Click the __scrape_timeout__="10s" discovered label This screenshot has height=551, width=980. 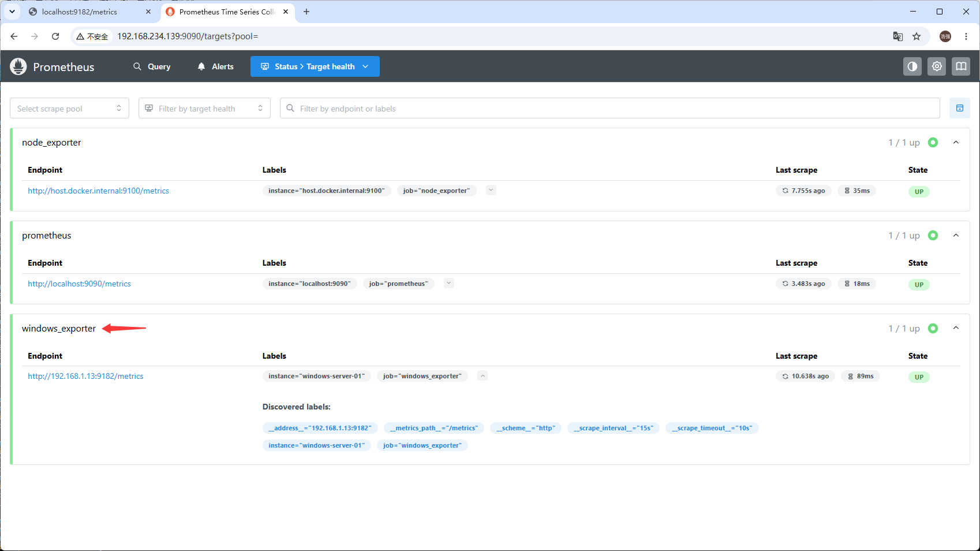[712, 428]
